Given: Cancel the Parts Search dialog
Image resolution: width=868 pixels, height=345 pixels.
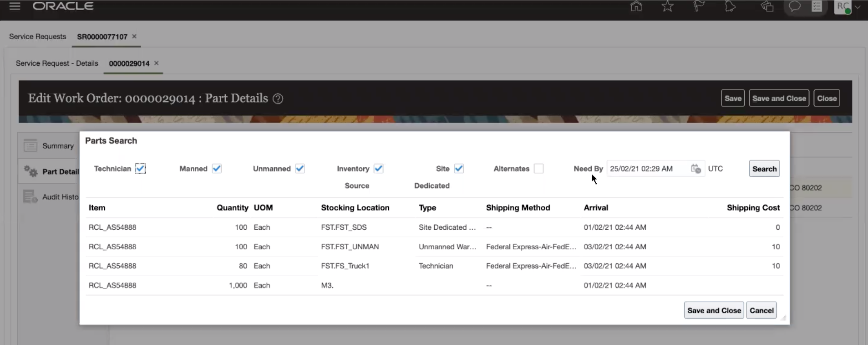Looking at the screenshot, I should 761,310.
